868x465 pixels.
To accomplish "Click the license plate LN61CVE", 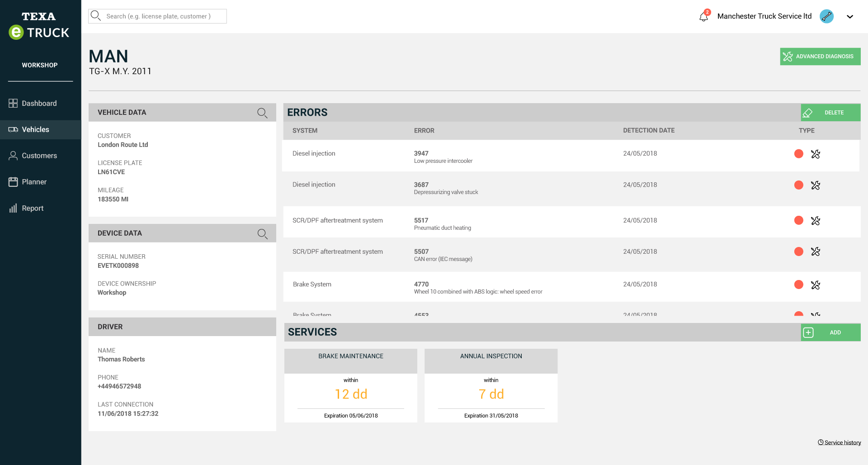I will (111, 172).
